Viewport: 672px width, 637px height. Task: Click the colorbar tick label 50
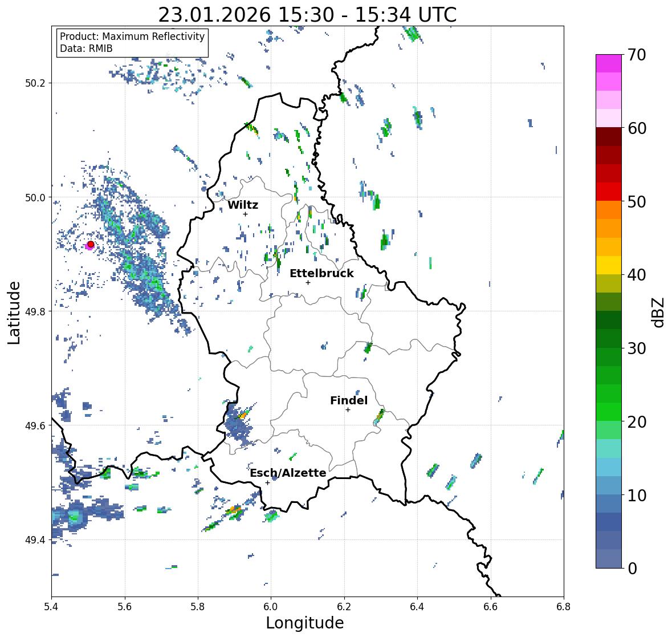click(637, 201)
